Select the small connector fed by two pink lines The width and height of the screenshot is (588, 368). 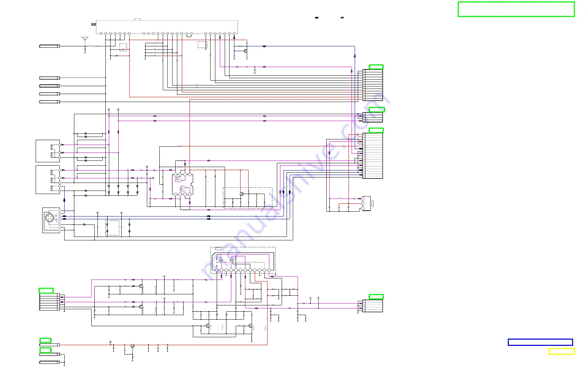click(373, 117)
